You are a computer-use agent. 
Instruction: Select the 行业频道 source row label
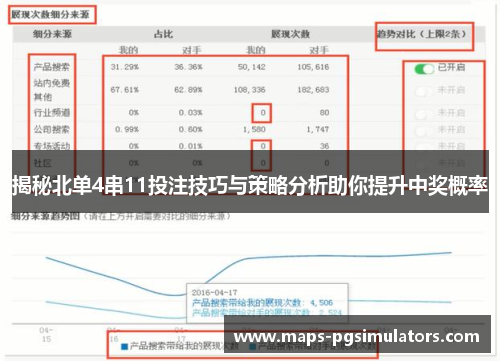(x=52, y=113)
